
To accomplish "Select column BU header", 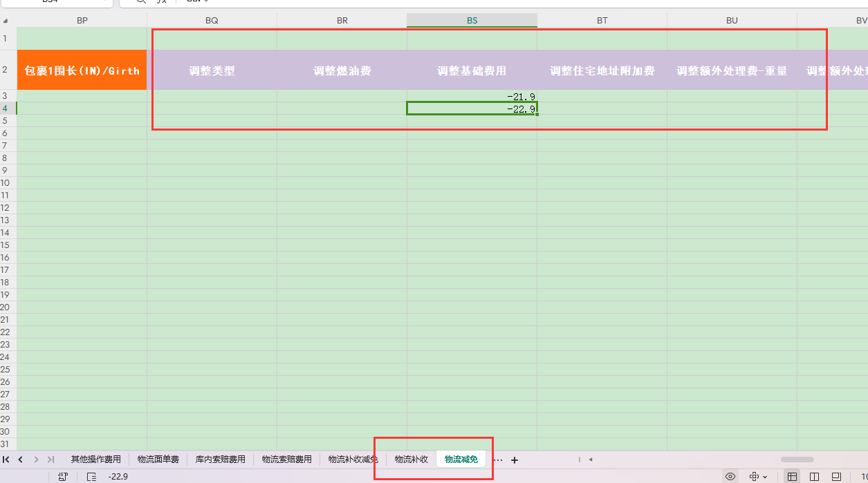I will (x=732, y=21).
